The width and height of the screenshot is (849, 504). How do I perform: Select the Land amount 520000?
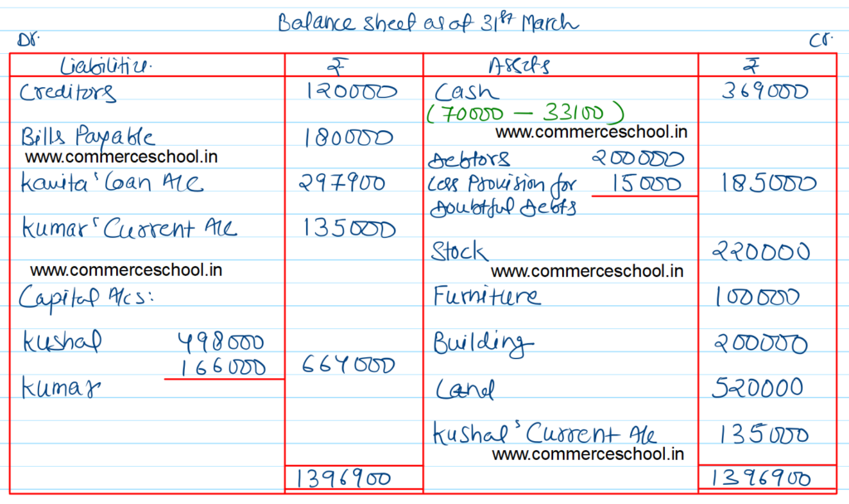point(758,388)
